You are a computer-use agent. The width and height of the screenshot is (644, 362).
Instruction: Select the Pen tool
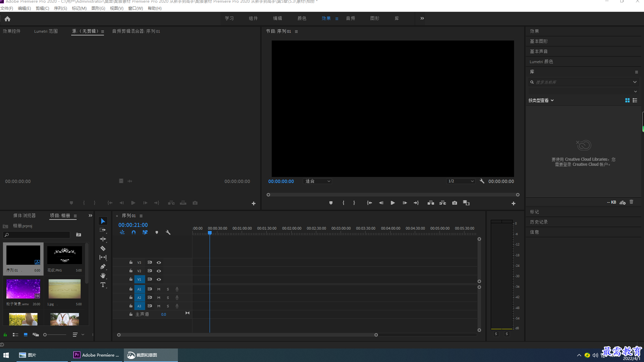[103, 266]
